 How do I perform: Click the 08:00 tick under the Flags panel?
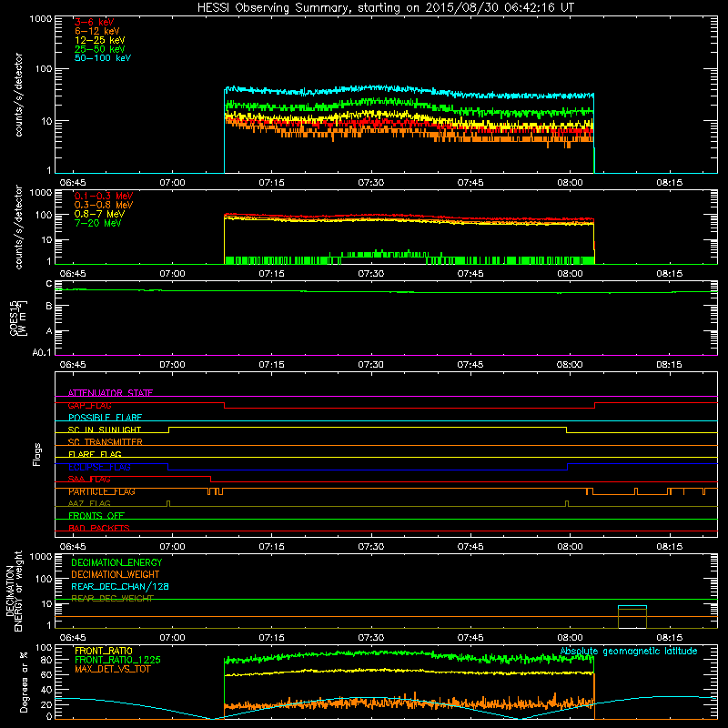pyautogui.click(x=570, y=547)
